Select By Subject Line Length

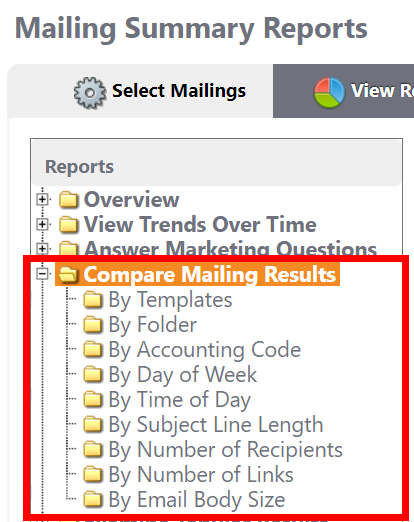point(216,425)
